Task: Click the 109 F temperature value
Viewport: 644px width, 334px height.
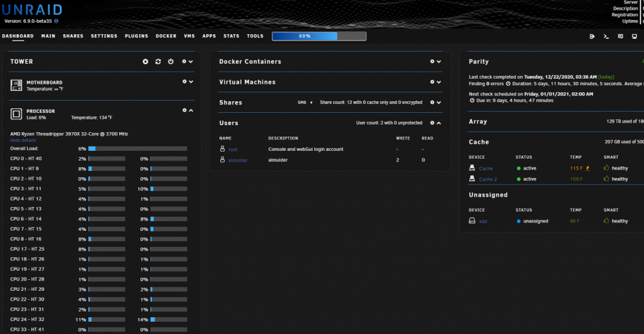Action: 576,179
